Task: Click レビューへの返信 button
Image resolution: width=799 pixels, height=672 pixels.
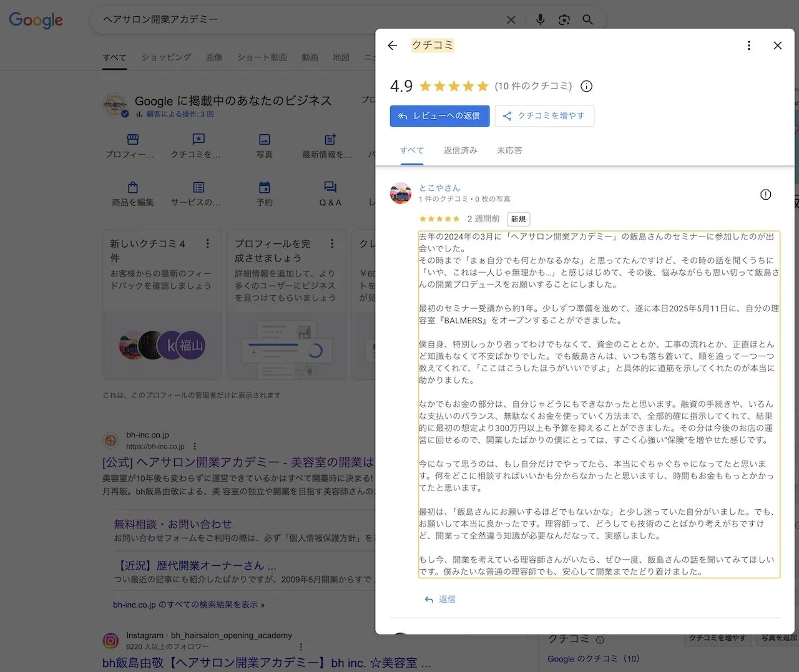Action: pyautogui.click(x=439, y=116)
